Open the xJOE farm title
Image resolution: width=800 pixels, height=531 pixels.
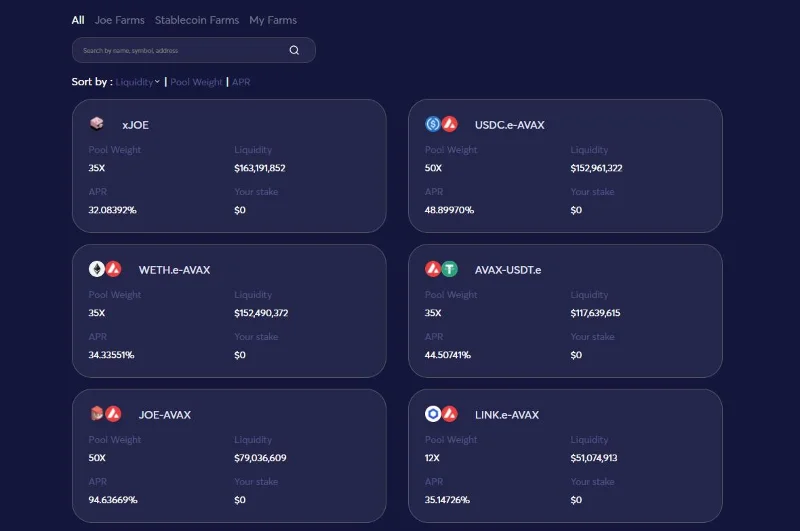pyautogui.click(x=135, y=125)
